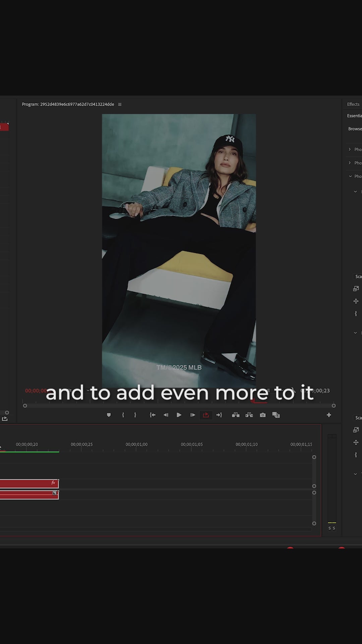The width and height of the screenshot is (362, 644).
Task: Click the Mark In bracket button
Action: pyautogui.click(x=123, y=415)
